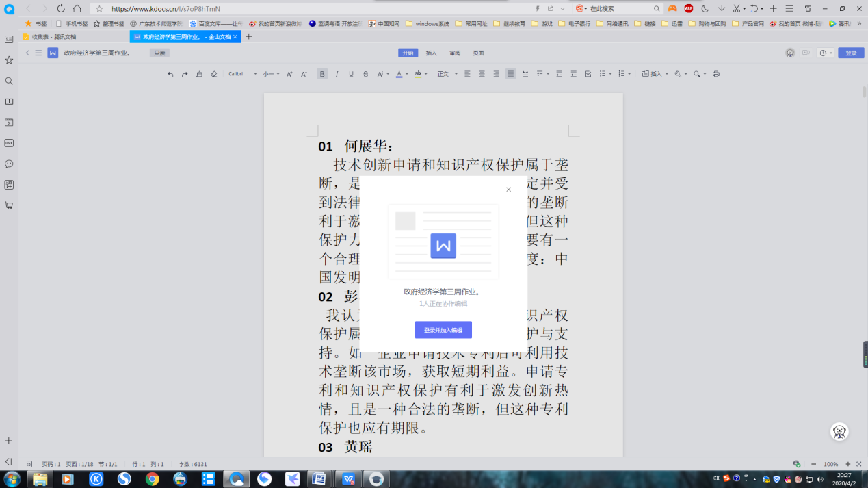Switch to the 页面 tab
Screen dimensions: 868x488
pyautogui.click(x=478, y=53)
